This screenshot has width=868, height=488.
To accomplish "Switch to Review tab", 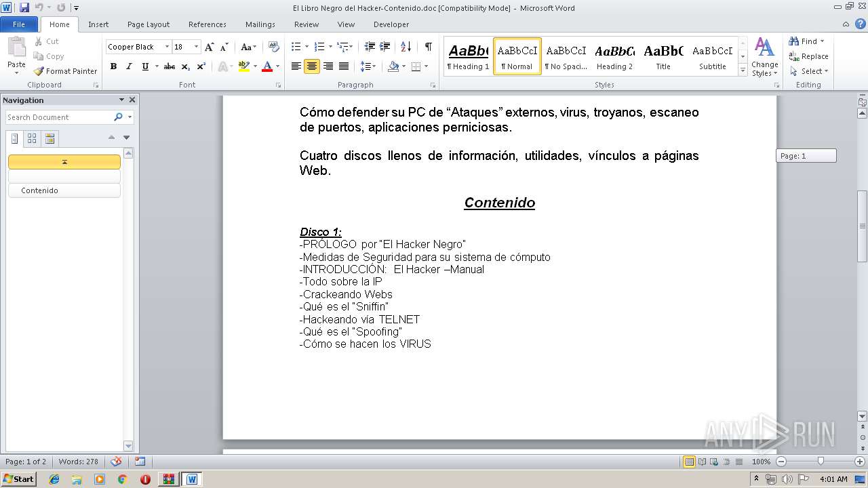I will click(307, 24).
